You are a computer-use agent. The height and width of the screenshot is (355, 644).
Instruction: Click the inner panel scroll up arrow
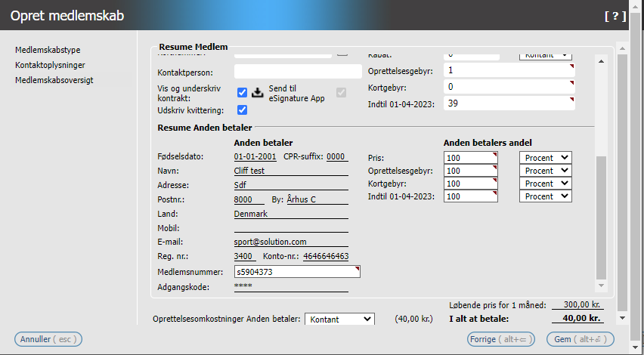[x=601, y=62]
